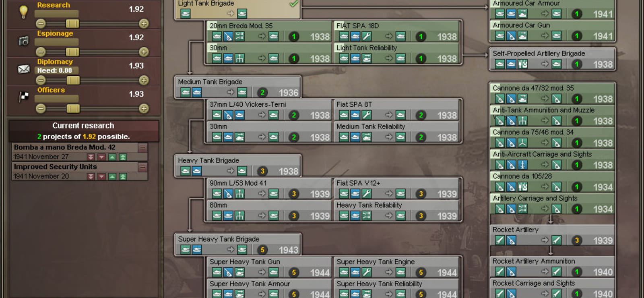This screenshot has height=298, width=644.
Task: Click the Espionage camera icon
Action: (24, 41)
